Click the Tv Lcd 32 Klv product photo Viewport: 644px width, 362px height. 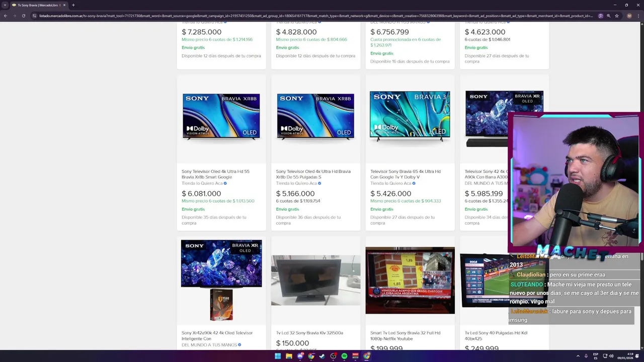(x=315, y=280)
